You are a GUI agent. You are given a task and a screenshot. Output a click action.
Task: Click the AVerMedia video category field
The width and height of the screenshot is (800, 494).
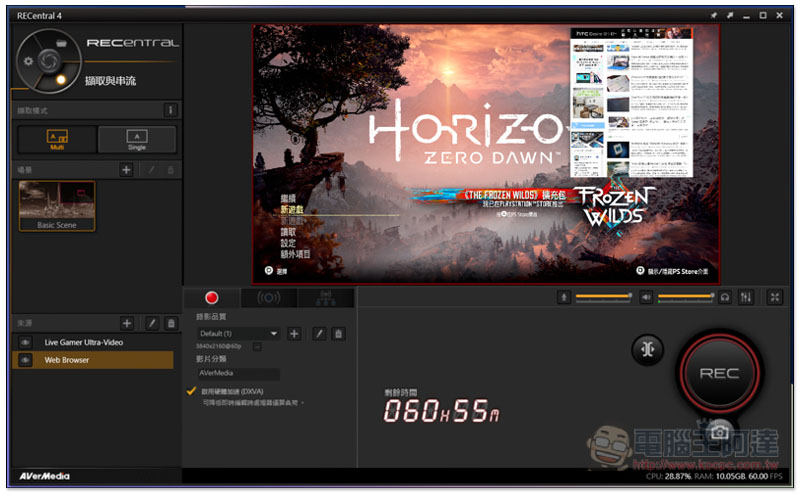[x=238, y=373]
